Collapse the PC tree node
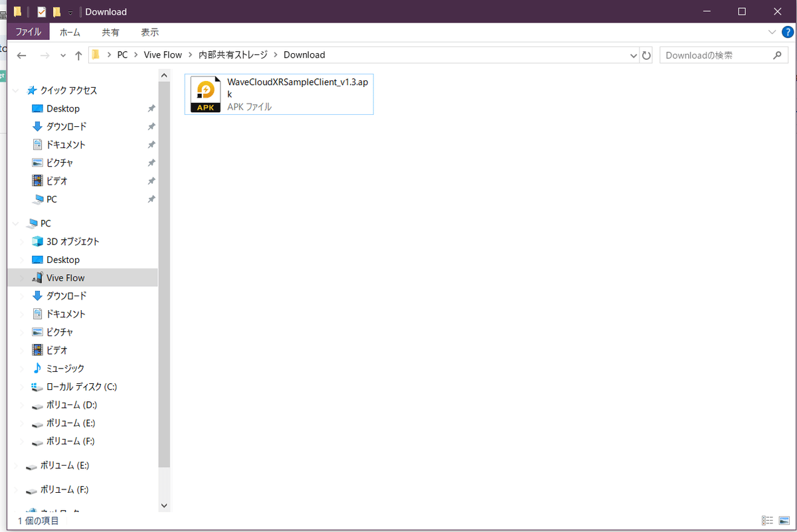Viewport: 797px width, 532px height. [15, 223]
